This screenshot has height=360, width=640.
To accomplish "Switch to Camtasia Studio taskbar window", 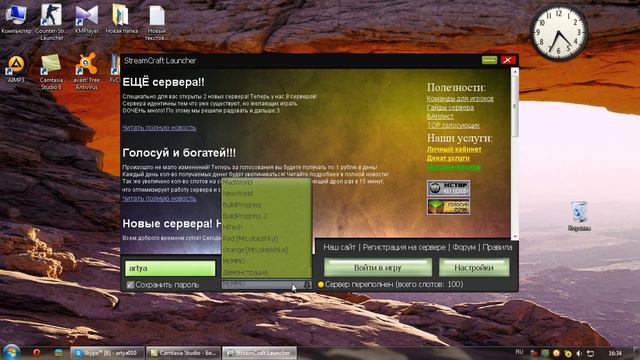I will [183, 353].
